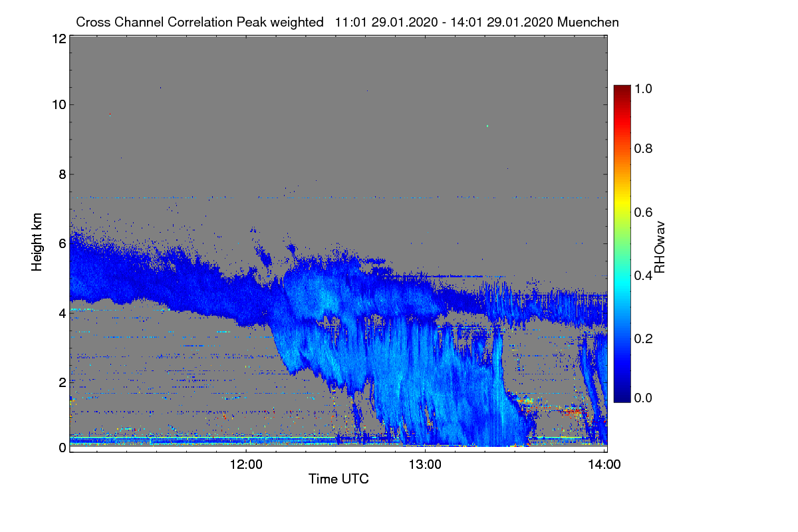
Task: Click the date range text '11:01 29.01.2020 - 14:01 29.01.2020'
Action: point(445,22)
